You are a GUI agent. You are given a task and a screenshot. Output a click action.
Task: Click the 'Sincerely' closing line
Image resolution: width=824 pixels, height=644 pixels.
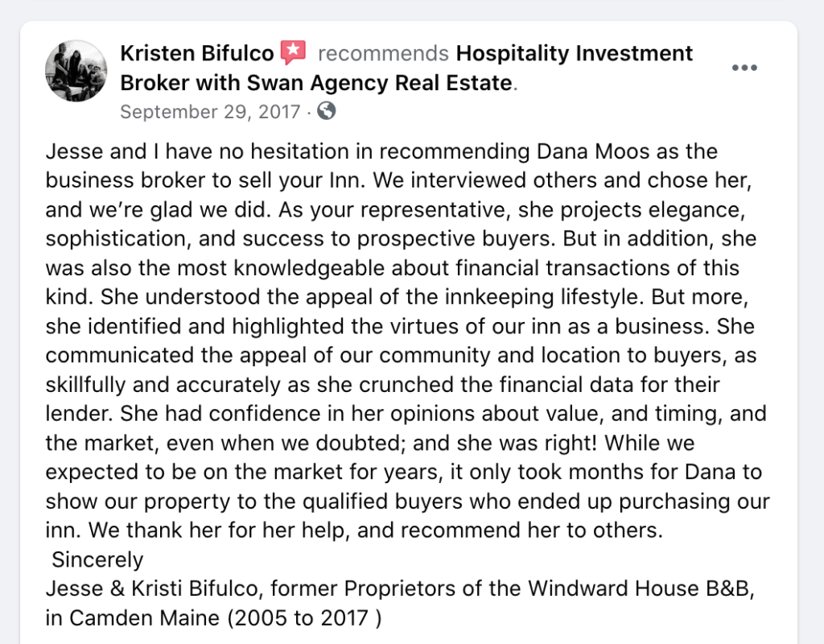coord(97,560)
